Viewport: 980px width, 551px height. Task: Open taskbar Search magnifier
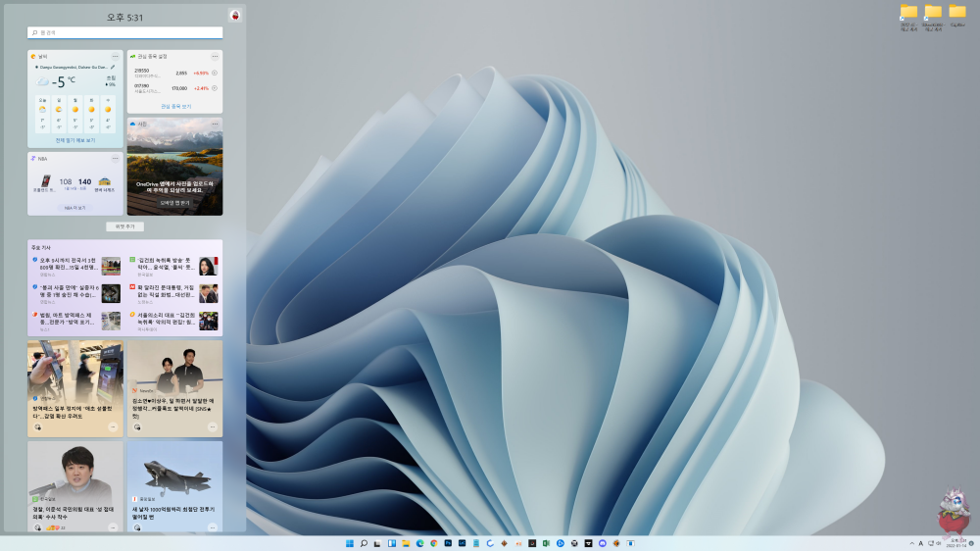[x=364, y=543]
